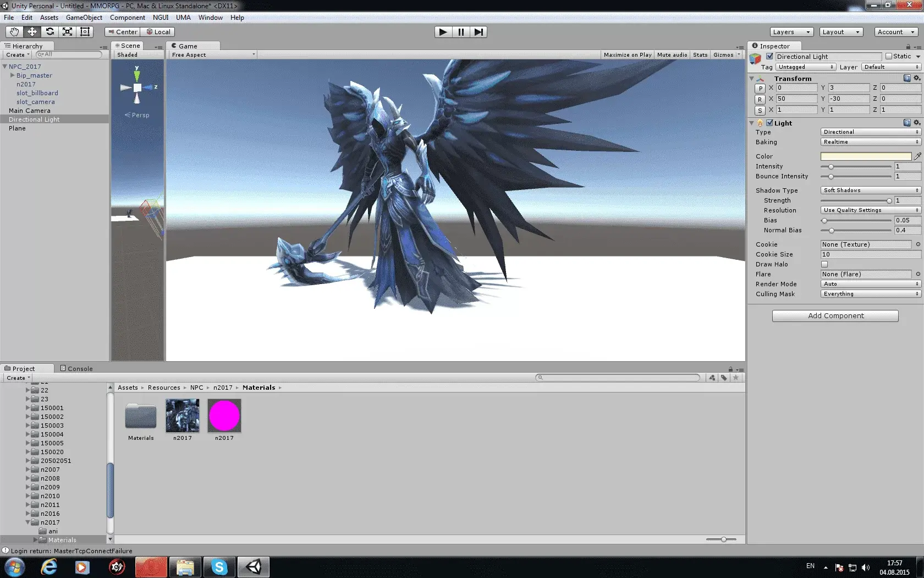Viewport: 924px width, 578px height.
Task: Switch to the Console tab
Action: [76, 369]
